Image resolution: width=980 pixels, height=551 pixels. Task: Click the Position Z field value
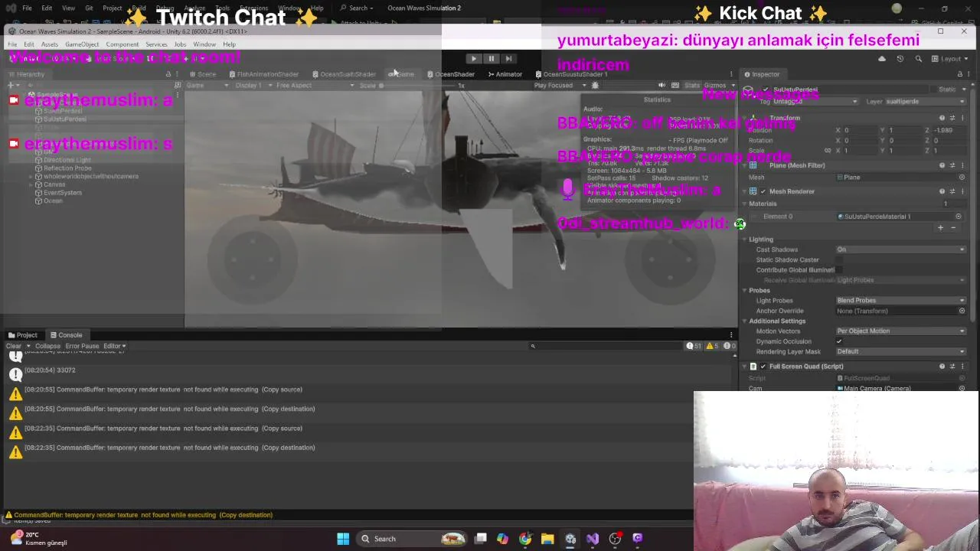[951, 130]
